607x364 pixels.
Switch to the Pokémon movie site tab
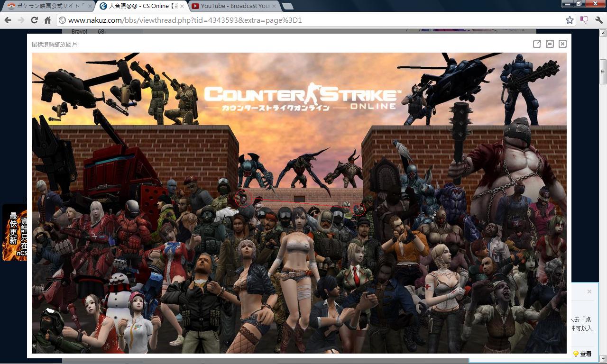pos(47,6)
